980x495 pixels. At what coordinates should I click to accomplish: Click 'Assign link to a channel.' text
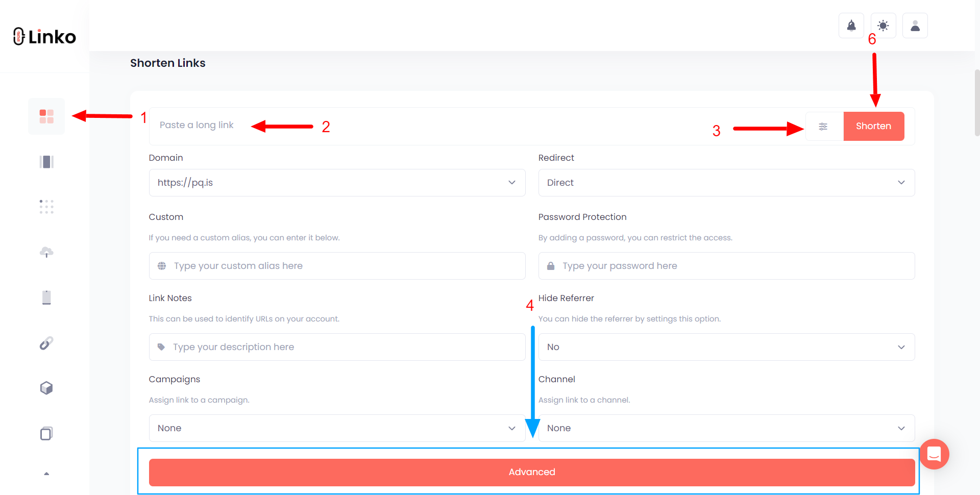(x=584, y=400)
